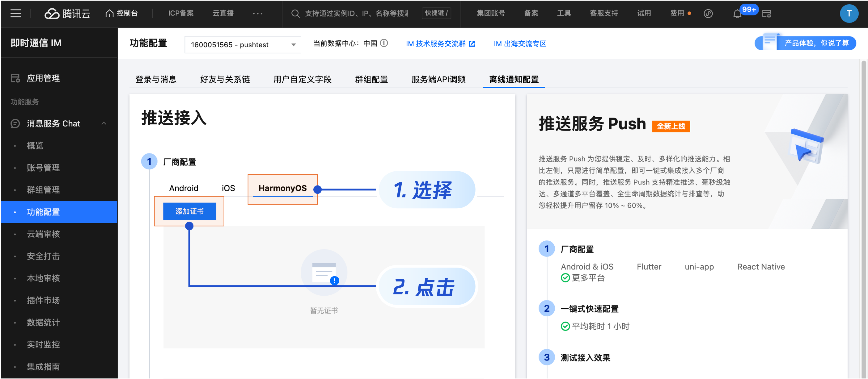
Task: Click the top-bar icon right of bell
Action: click(767, 14)
